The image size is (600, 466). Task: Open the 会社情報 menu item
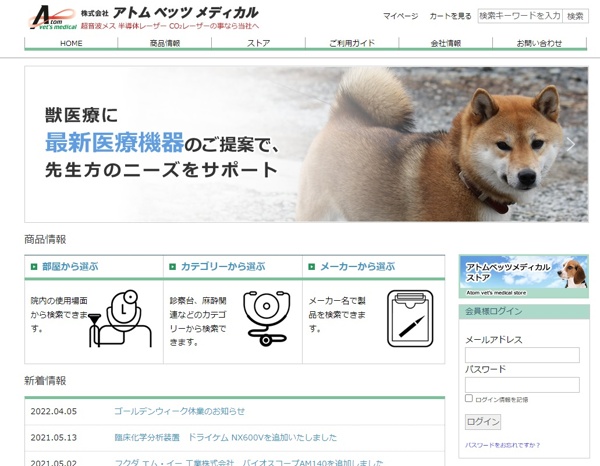click(446, 43)
